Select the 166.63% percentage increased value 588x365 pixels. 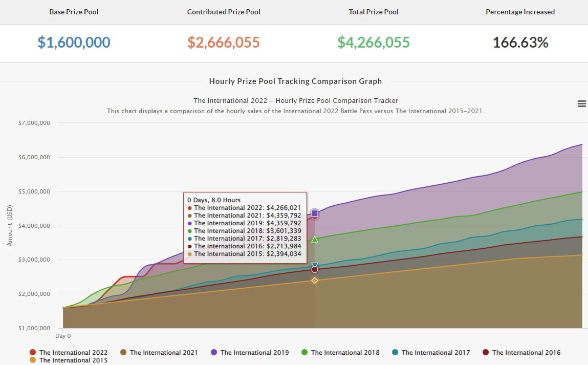(520, 42)
